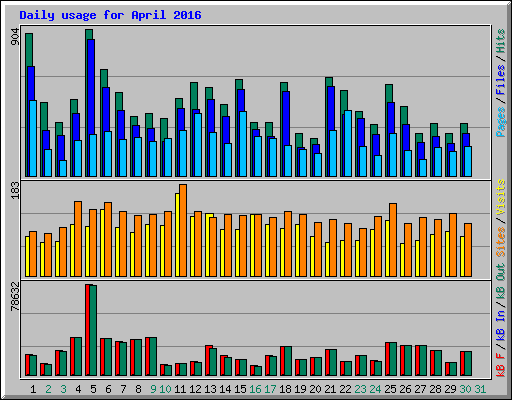Click day 3 on the x-axis
Image resolution: width=512 pixels, height=400 pixels.
[x=63, y=389]
